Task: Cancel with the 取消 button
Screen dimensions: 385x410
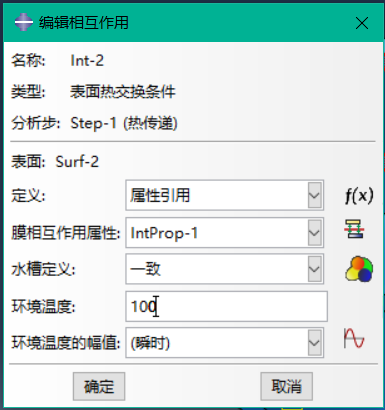Action: pos(286,386)
